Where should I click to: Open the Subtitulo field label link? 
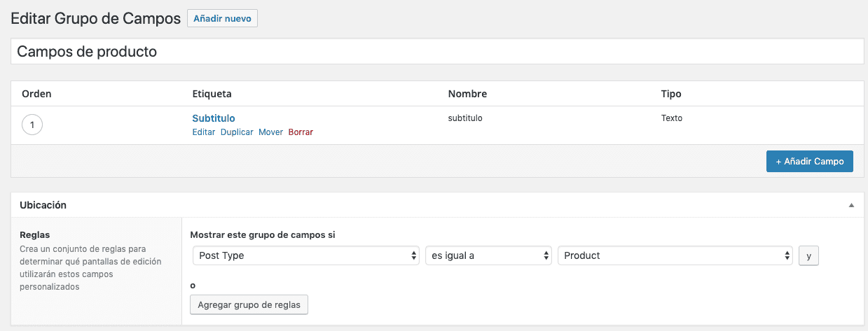213,118
